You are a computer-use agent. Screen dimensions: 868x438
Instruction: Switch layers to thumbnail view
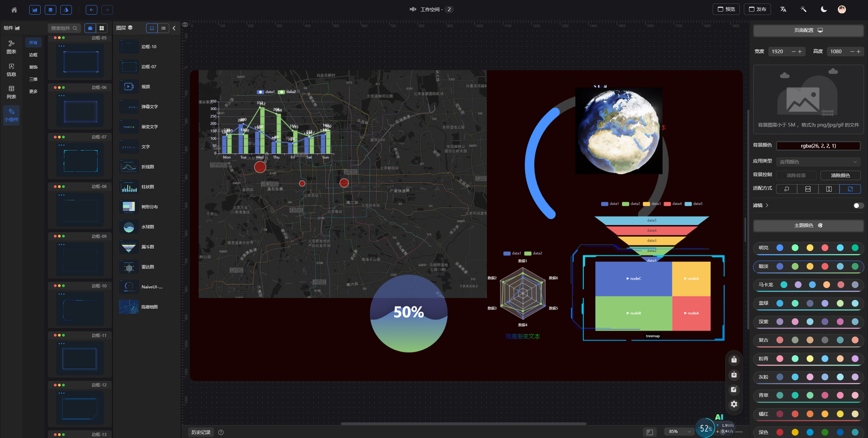152,28
